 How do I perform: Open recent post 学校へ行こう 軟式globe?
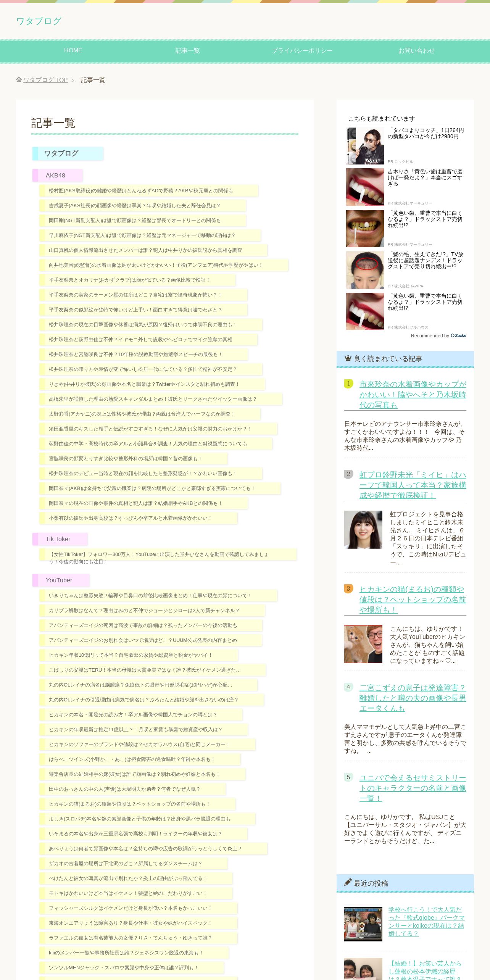pyautogui.click(x=426, y=921)
